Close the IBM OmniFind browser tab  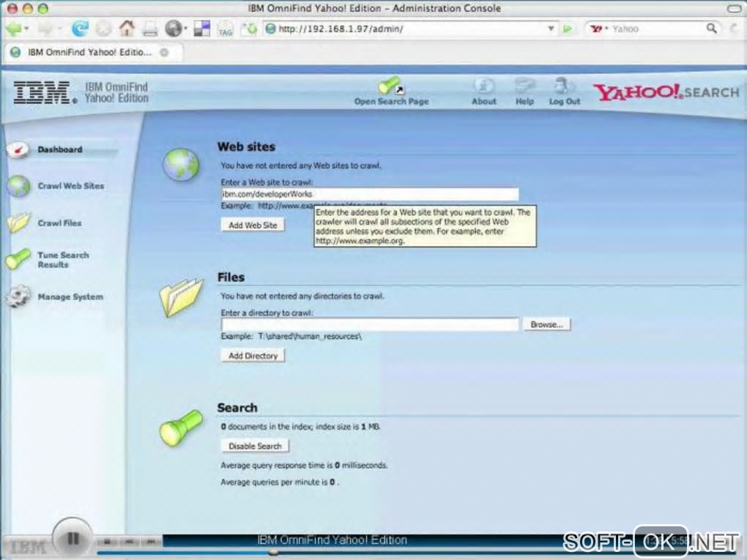[164, 53]
